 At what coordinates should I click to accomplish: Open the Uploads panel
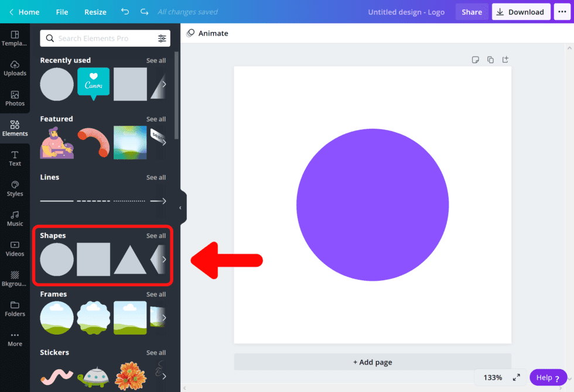pos(15,68)
